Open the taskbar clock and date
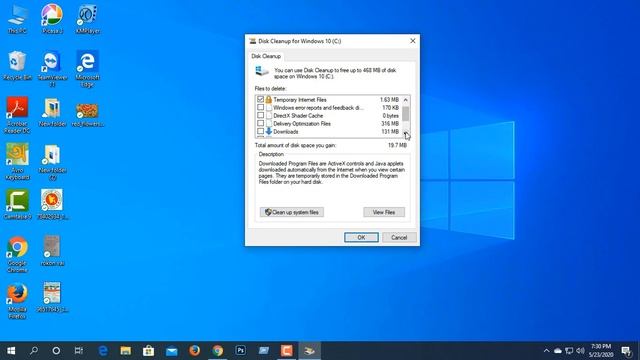This screenshot has width=640, height=360. point(601,351)
